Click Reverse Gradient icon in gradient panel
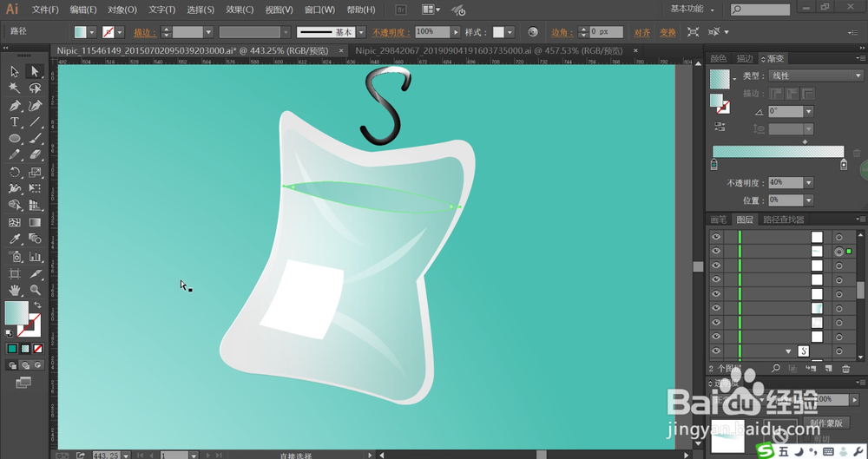868x459 pixels. coord(720,127)
